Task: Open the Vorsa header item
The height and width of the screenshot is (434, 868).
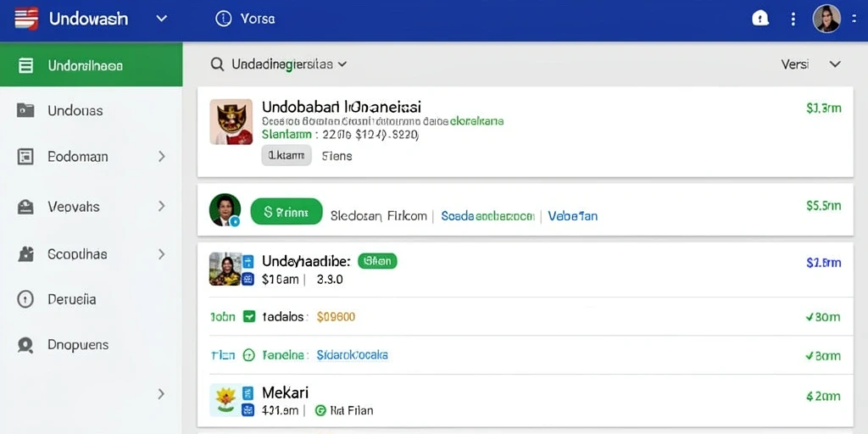Action: 258,19
